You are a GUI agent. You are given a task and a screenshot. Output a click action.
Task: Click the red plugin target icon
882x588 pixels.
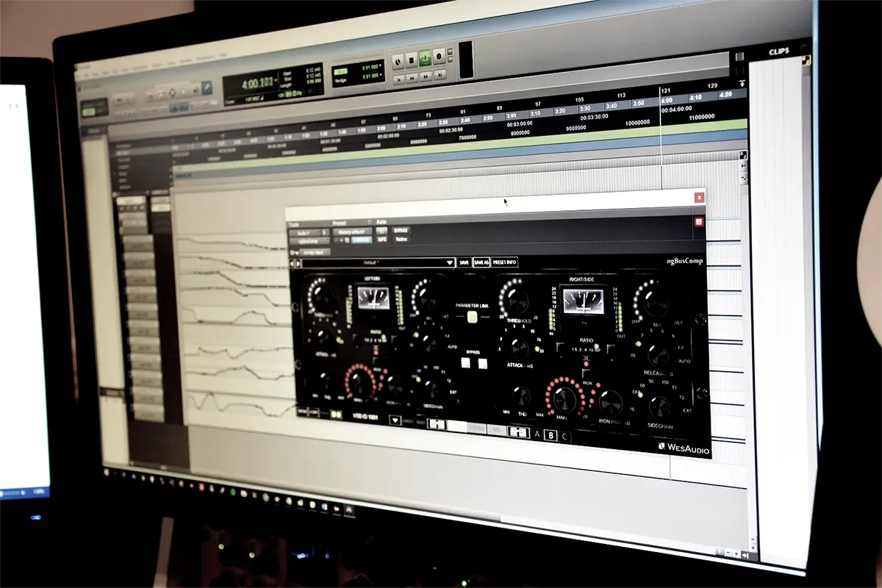pyautogui.click(x=699, y=221)
